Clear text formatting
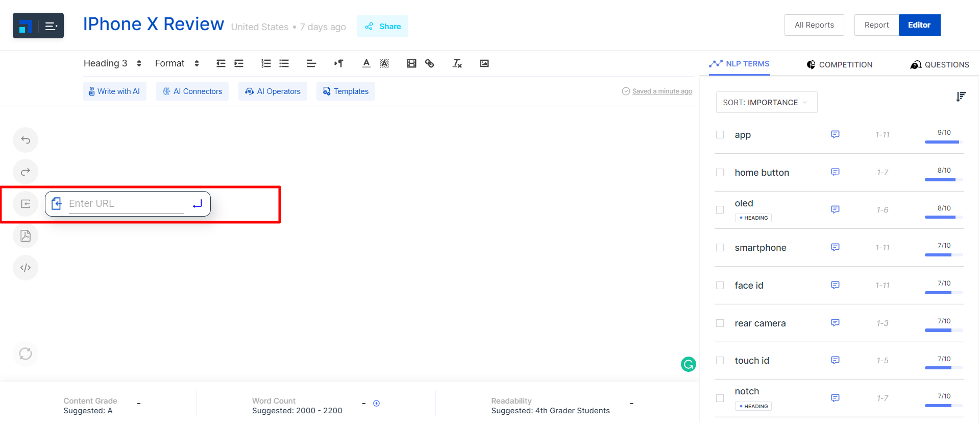This screenshot has height=424, width=980. coord(457,63)
